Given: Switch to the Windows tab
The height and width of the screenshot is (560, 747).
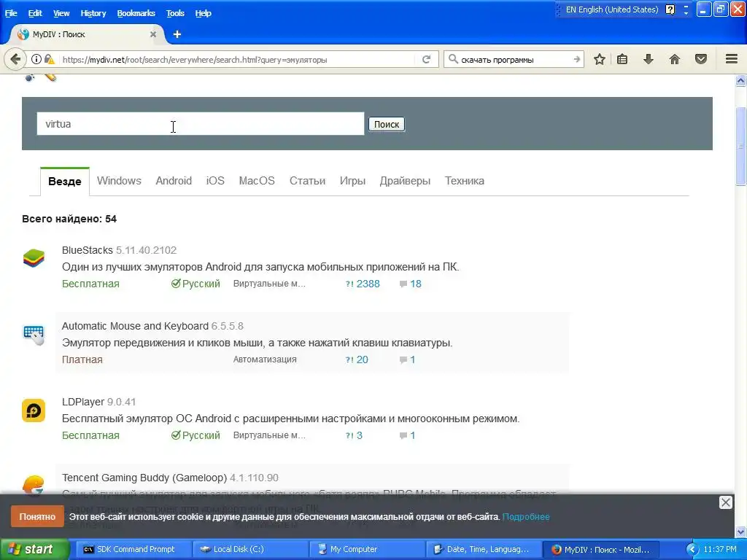Looking at the screenshot, I should pos(119,181).
